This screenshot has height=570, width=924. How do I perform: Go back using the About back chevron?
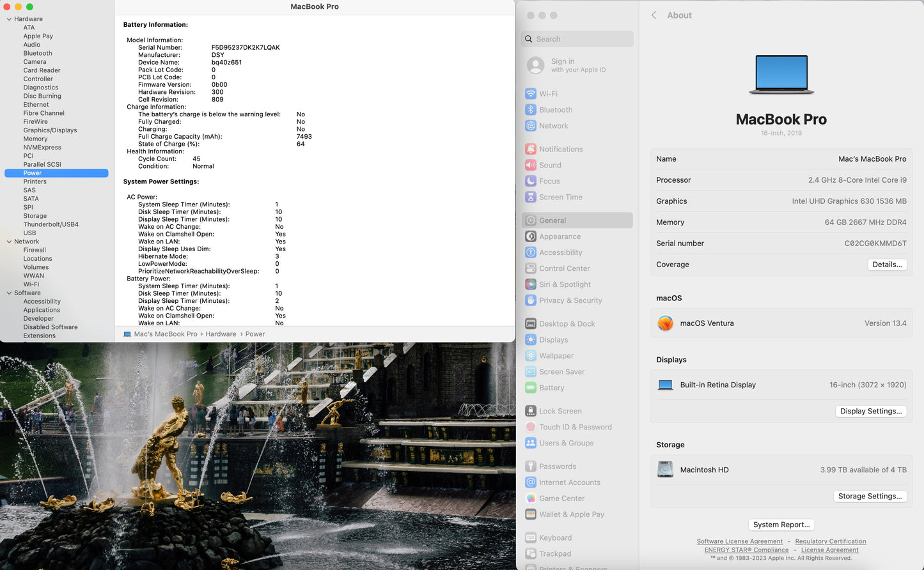pyautogui.click(x=654, y=15)
